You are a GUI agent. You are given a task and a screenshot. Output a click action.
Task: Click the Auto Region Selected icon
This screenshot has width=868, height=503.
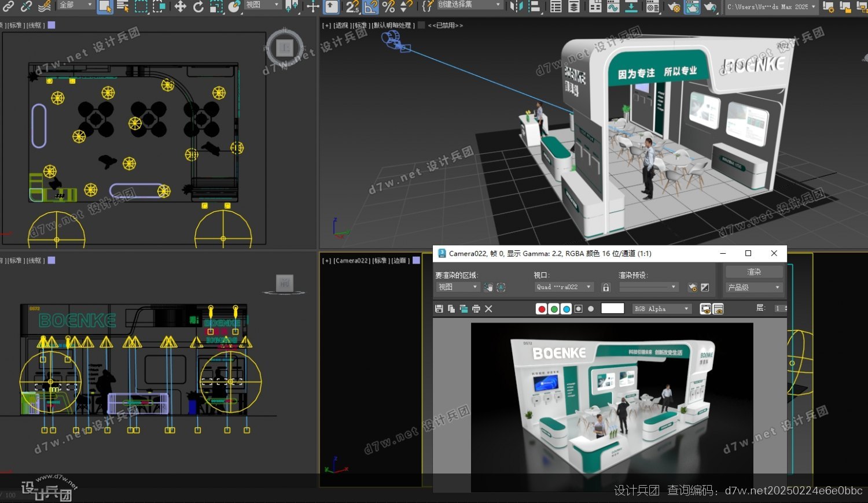[501, 287]
